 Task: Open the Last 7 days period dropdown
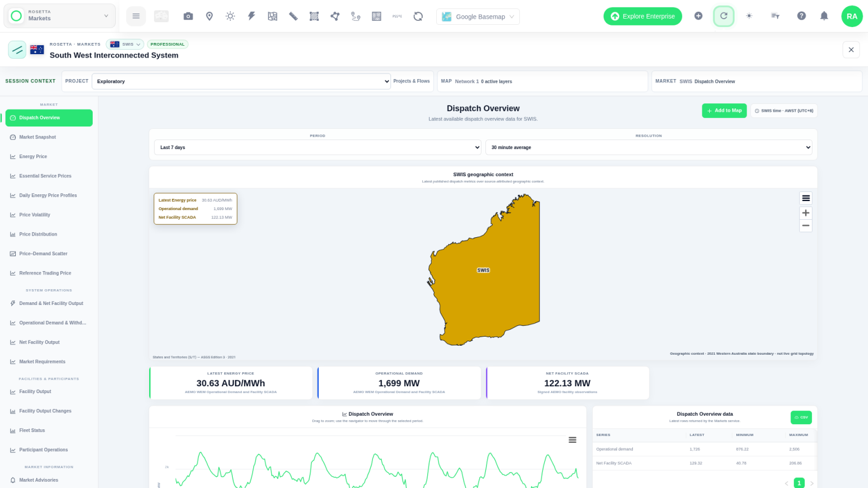[318, 147]
